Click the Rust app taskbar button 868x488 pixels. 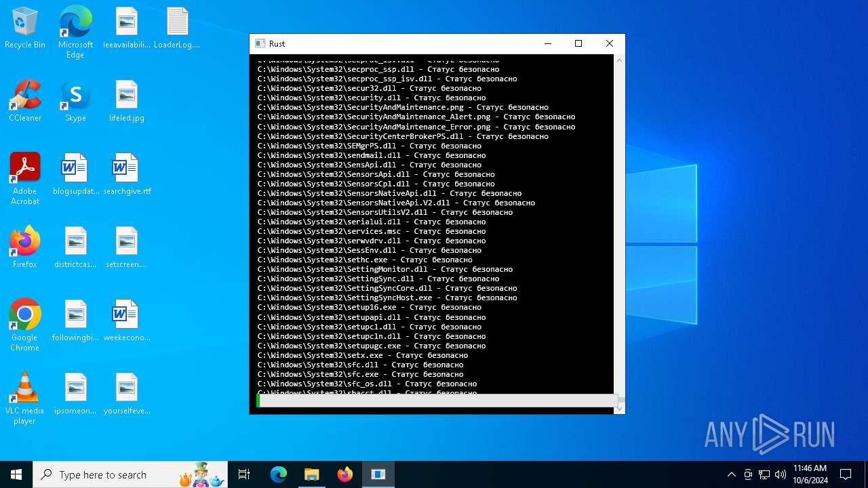(378, 474)
